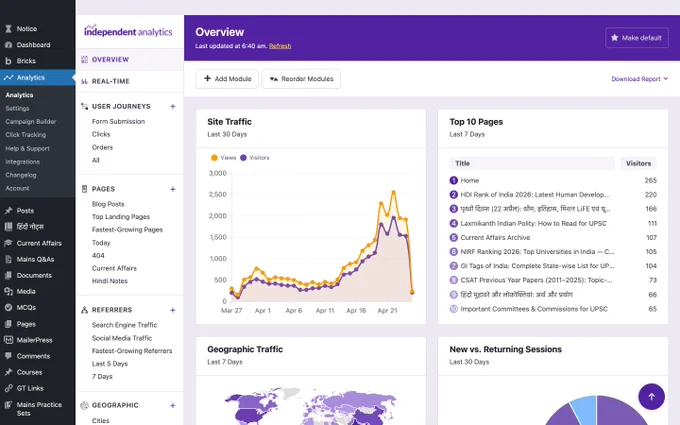The image size is (680, 425).
Task: Select the Geographic globe icon
Action: [x=84, y=405]
